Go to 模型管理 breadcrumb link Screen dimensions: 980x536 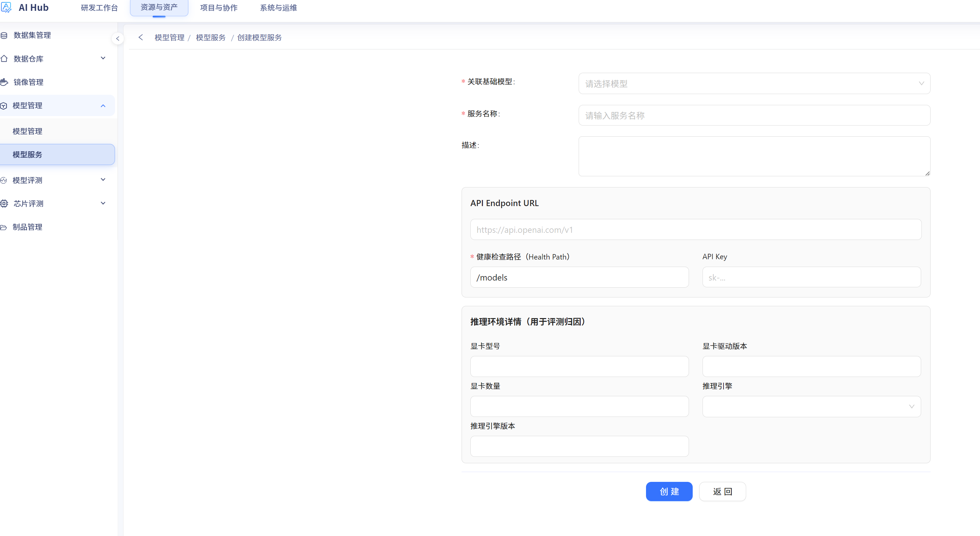click(169, 38)
